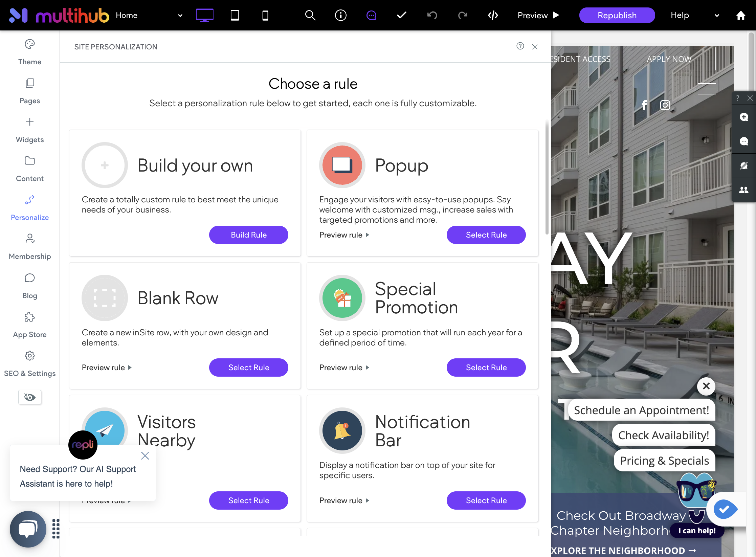
Task: Open the App Store sidebar item
Action: [30, 325]
